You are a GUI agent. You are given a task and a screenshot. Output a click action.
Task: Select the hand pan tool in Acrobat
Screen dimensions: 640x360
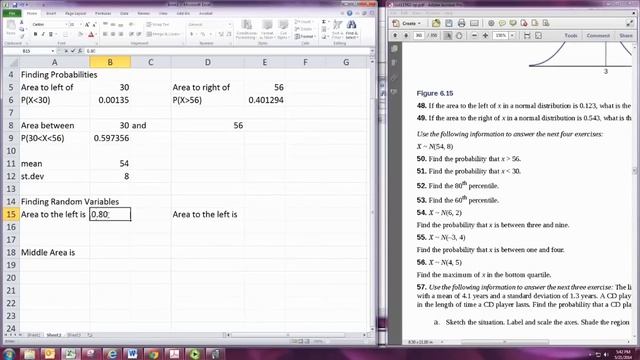(459, 36)
